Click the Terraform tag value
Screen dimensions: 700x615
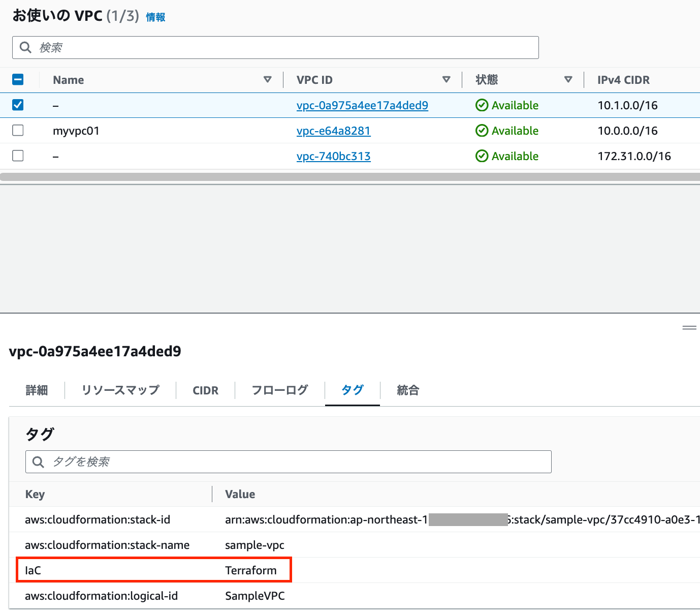click(251, 570)
